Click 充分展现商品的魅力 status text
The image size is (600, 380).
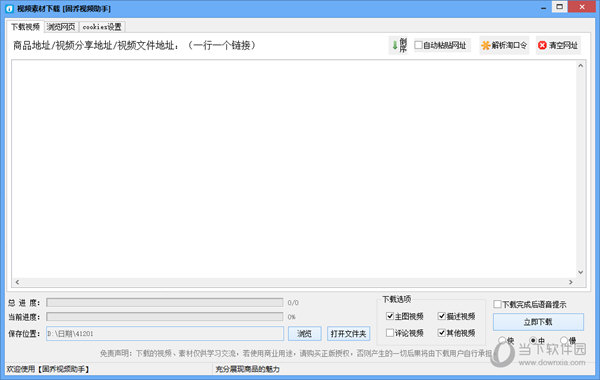click(248, 369)
